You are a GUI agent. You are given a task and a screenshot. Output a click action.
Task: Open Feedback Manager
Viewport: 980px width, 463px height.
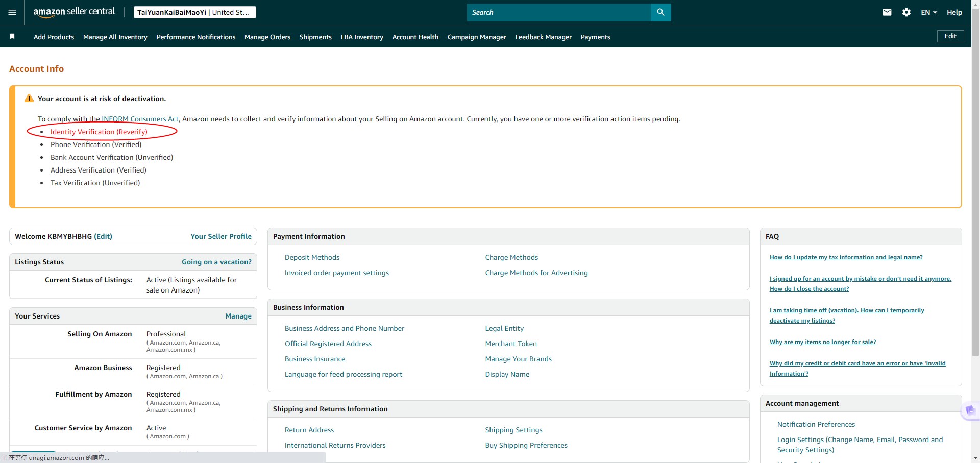[x=543, y=37]
